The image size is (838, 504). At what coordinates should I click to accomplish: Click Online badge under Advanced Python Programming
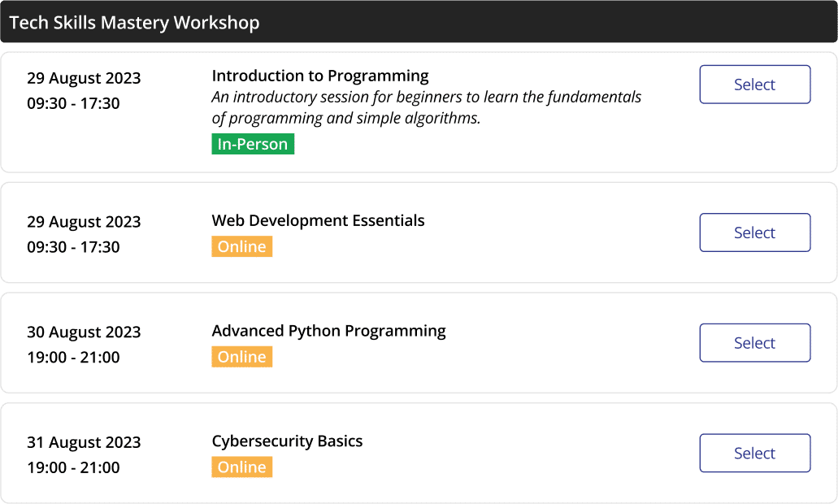point(241,357)
